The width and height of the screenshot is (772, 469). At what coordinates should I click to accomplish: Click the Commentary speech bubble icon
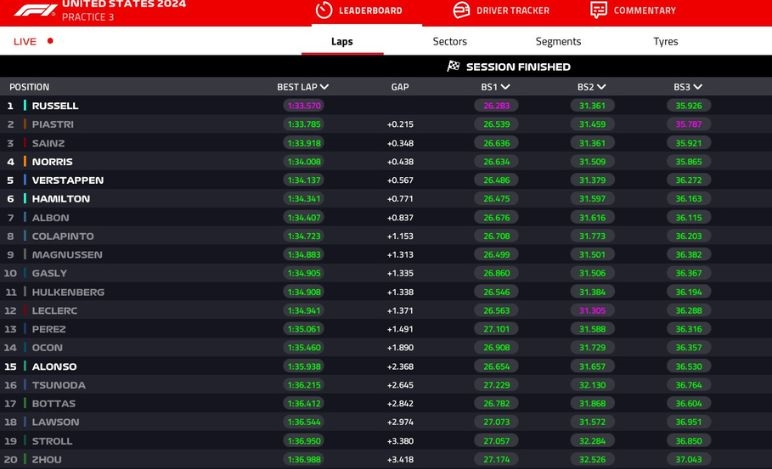coord(598,10)
